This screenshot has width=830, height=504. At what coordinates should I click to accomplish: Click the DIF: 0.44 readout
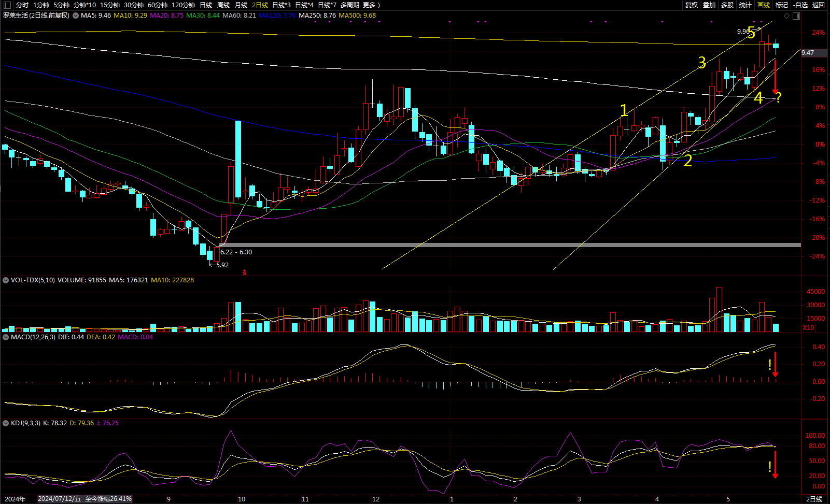coord(71,337)
